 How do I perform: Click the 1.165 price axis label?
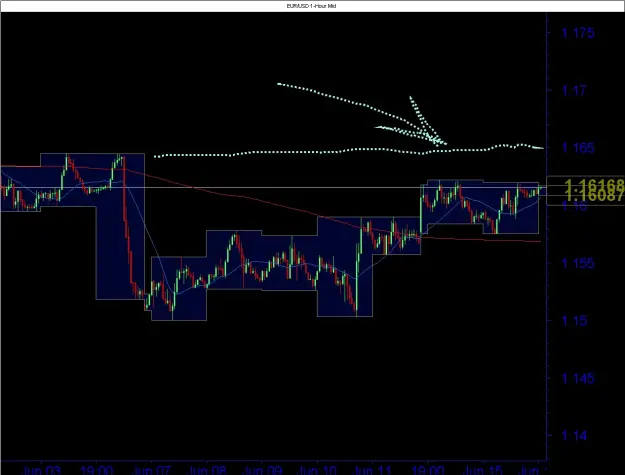pyautogui.click(x=578, y=148)
